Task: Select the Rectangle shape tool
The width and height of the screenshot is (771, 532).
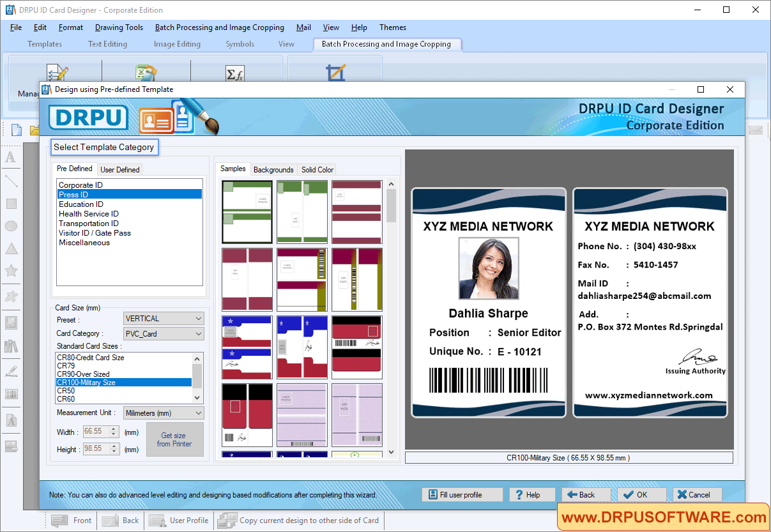Action: click(11, 204)
